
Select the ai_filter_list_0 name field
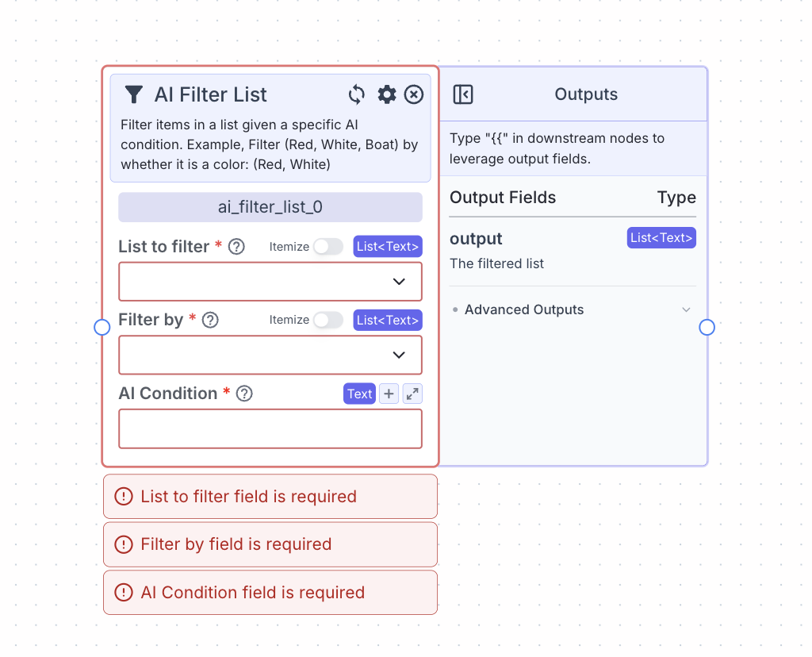tap(270, 207)
